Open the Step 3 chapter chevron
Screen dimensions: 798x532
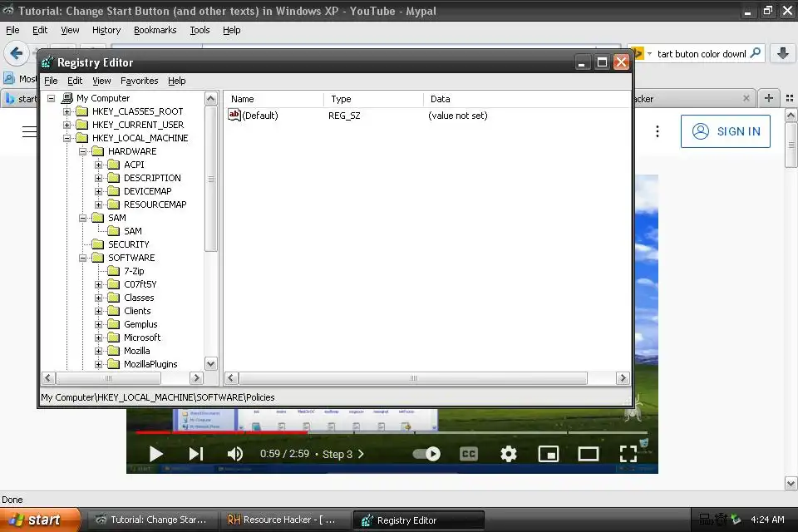(x=361, y=454)
